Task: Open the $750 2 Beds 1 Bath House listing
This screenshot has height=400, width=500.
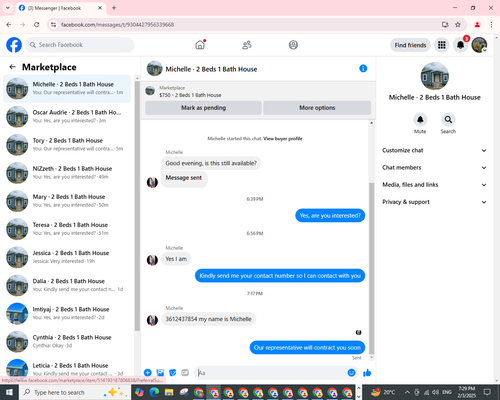Action: (x=190, y=95)
